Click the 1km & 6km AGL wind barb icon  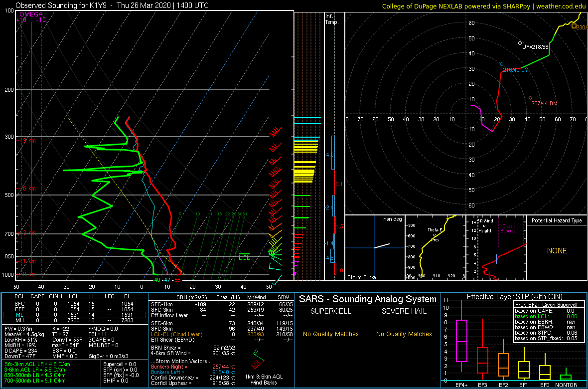point(258,360)
